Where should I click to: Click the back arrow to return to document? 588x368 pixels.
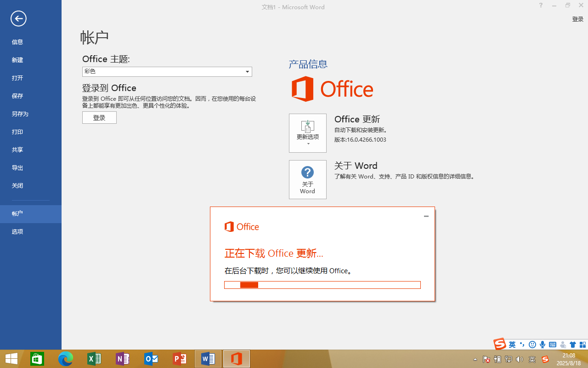[19, 19]
